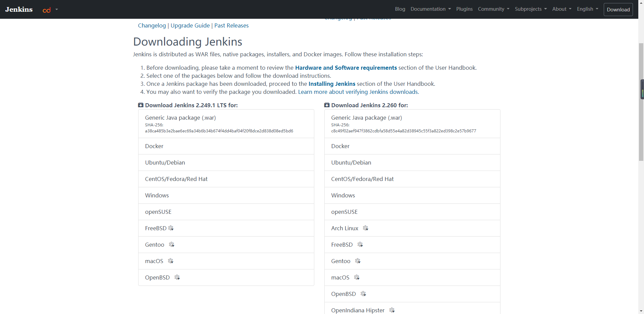Click the gear icon next to Gentoo in 2.260 list
Image resolution: width=644 pixels, height=314 pixels.
(358, 261)
